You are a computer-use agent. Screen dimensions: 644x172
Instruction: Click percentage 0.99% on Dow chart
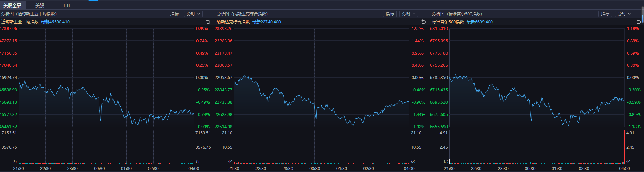pos(202,29)
